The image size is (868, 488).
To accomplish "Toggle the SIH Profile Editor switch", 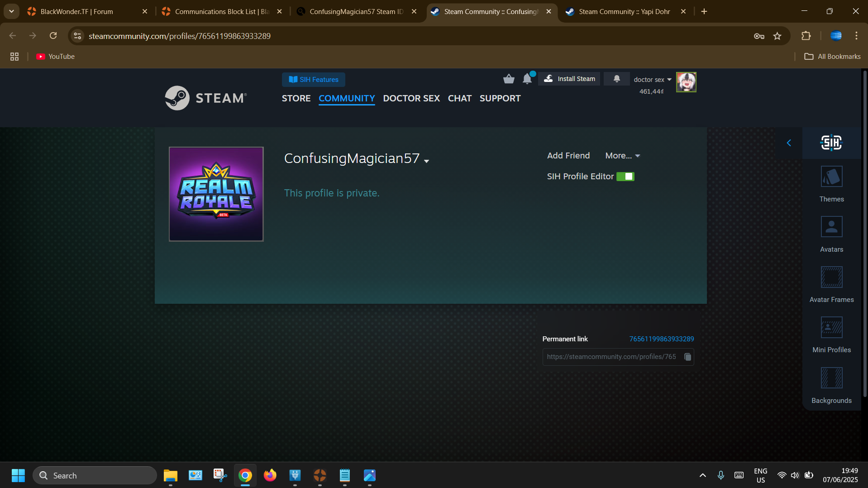I will [x=625, y=177].
